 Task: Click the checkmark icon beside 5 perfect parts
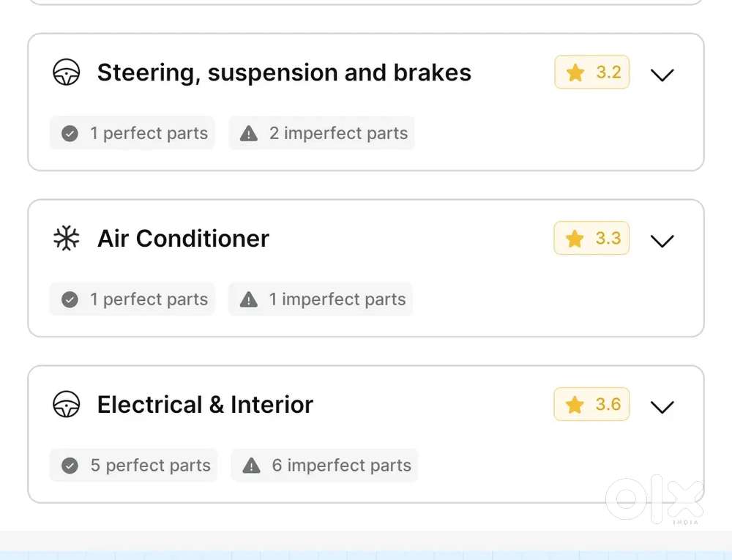tap(70, 466)
